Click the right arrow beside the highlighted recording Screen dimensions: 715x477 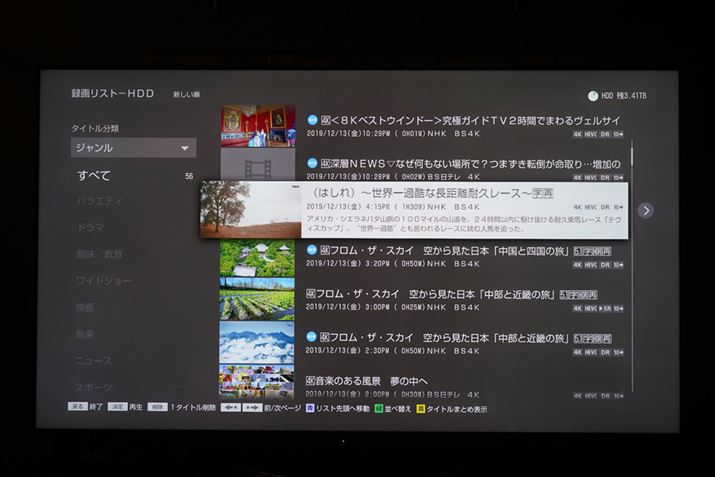click(646, 210)
